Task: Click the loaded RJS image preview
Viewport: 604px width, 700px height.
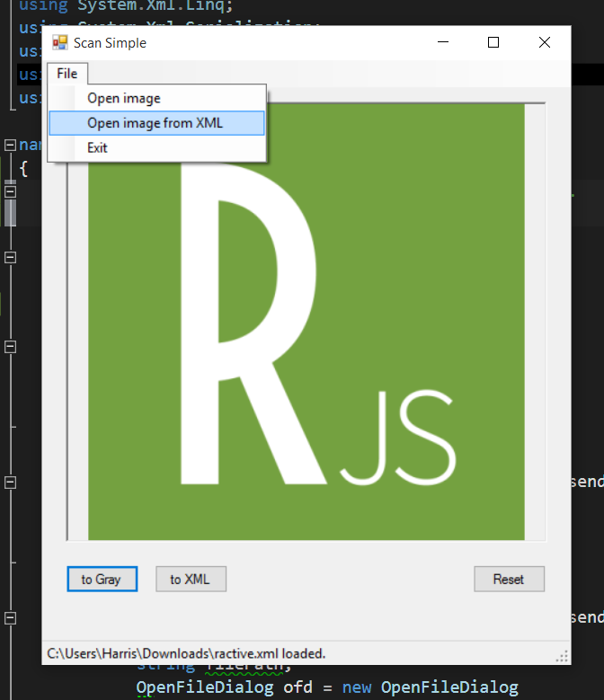Action: (306, 322)
